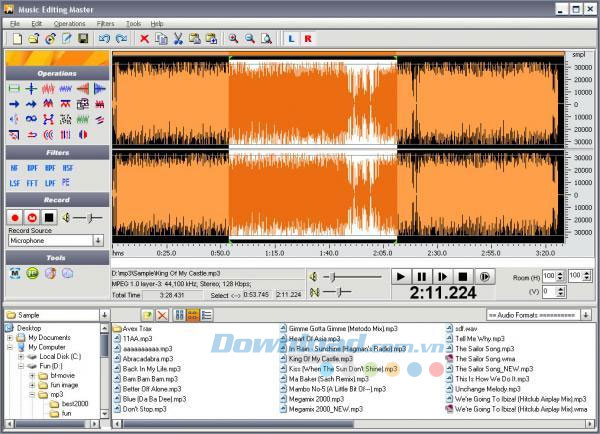Switch file browser to list view icon
600x434 pixels.
[207, 315]
